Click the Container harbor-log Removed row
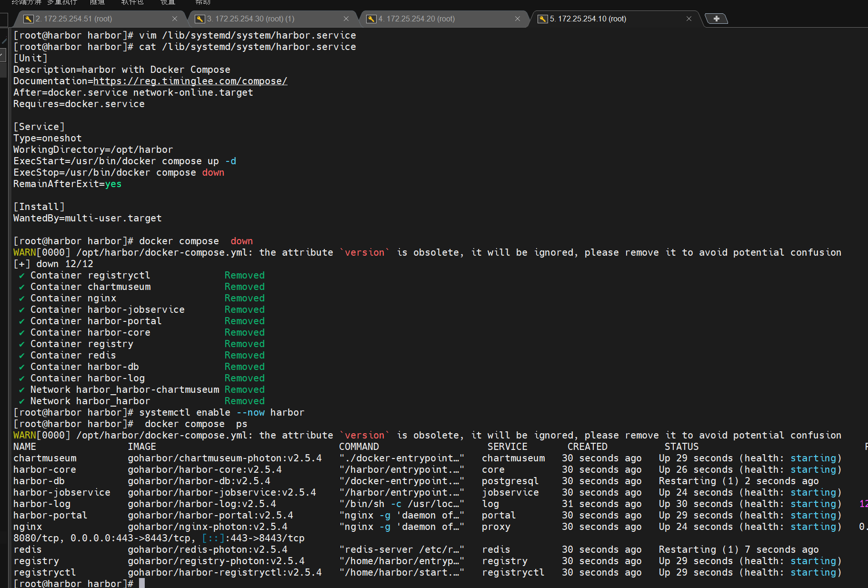Viewport: 868px width, 588px height. [142, 378]
